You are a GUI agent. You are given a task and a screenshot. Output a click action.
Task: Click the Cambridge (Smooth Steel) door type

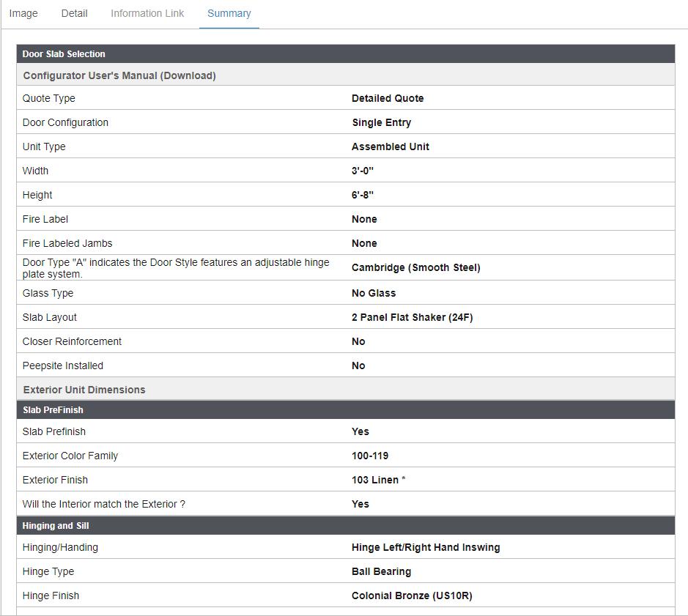[416, 267]
